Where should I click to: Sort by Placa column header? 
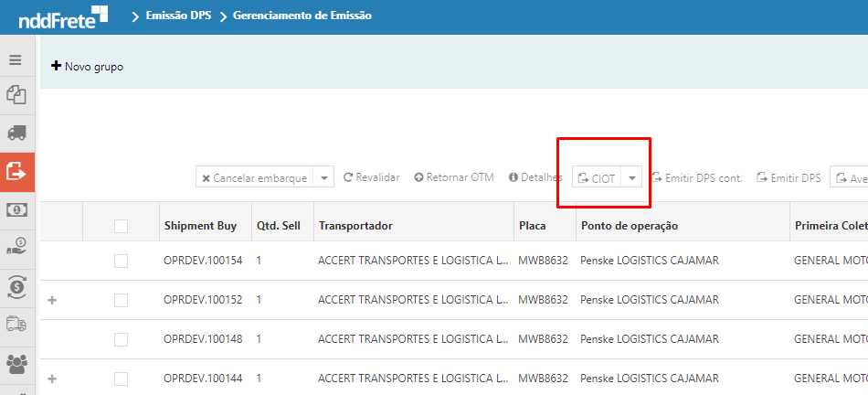(x=532, y=226)
